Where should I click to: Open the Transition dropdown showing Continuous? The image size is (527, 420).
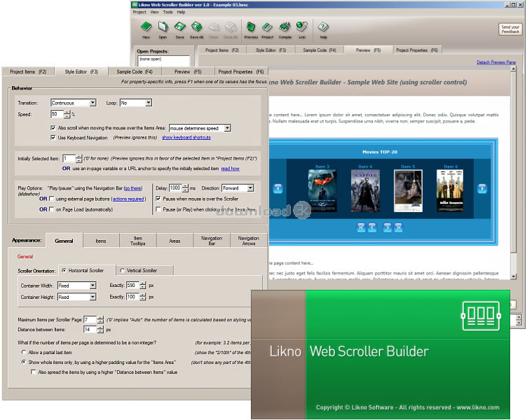tap(74, 103)
